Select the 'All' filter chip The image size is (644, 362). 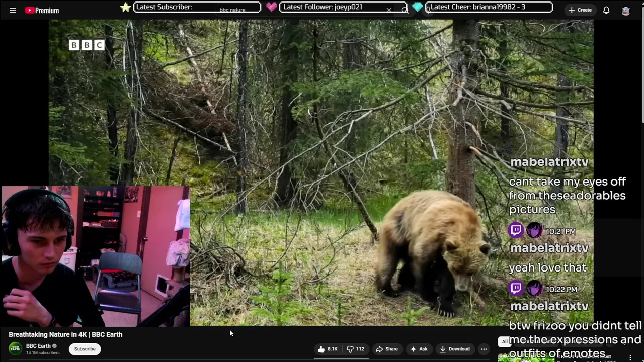point(505,341)
